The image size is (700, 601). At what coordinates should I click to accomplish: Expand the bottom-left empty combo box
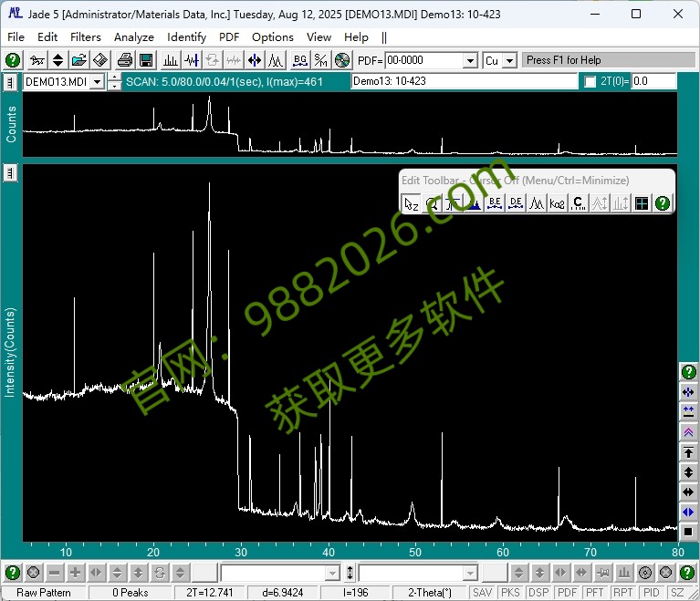[332, 573]
